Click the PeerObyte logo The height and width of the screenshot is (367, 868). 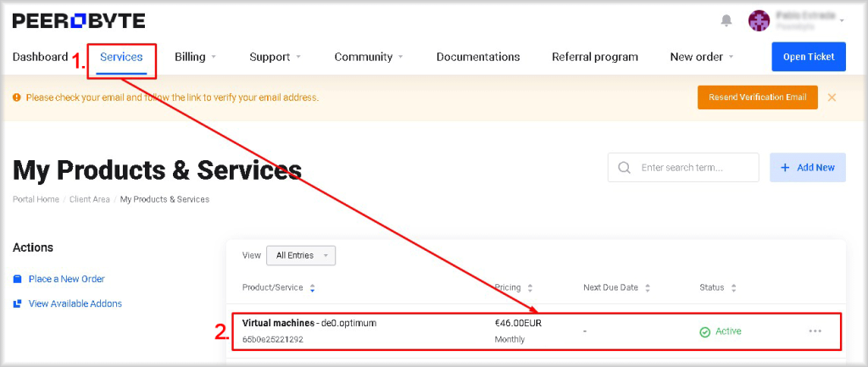click(79, 21)
